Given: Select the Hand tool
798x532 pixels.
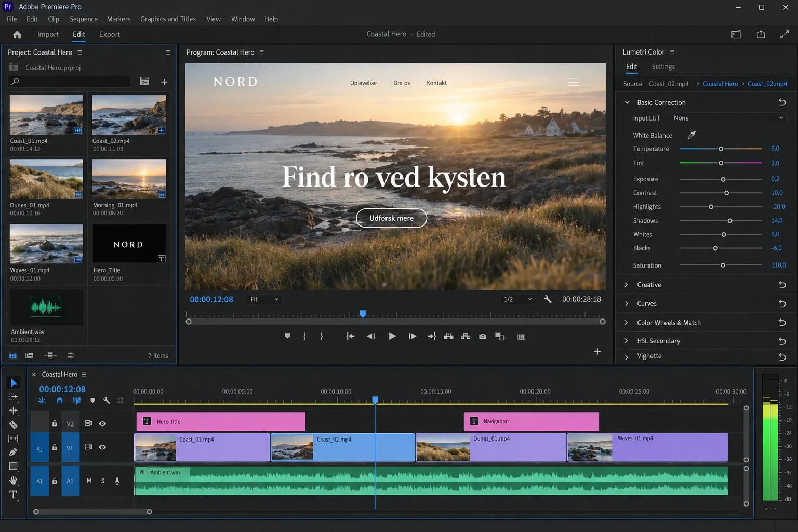Looking at the screenshot, I should pyautogui.click(x=14, y=480).
